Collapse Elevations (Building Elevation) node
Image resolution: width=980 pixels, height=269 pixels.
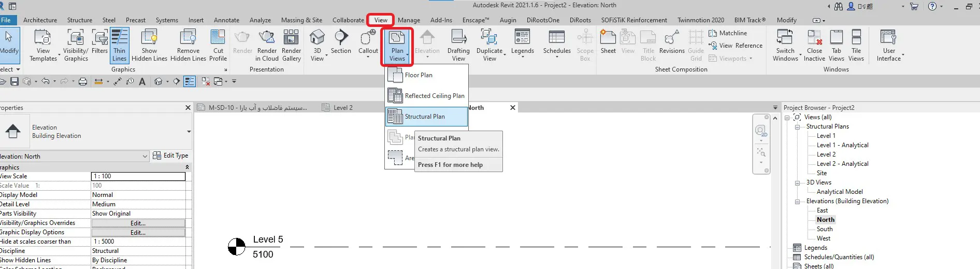pos(798,201)
